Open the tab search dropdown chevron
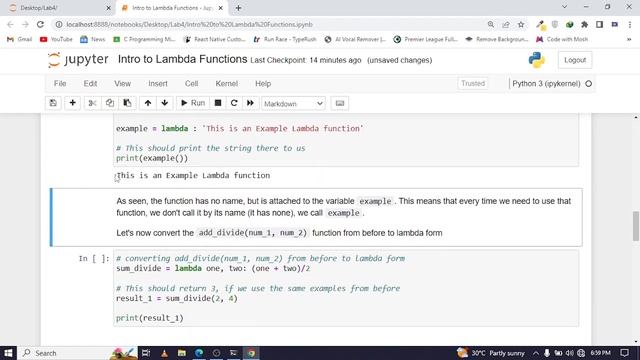The width and height of the screenshot is (640, 360). [564, 7]
